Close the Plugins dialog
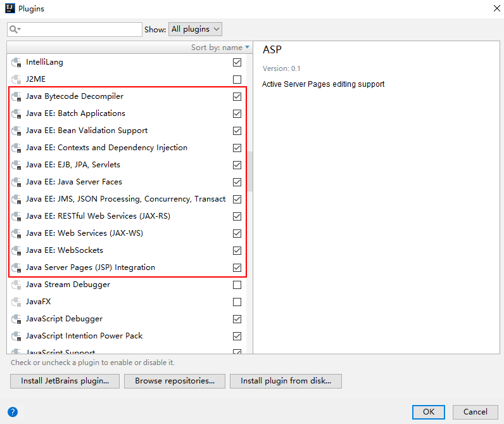The image size is (504, 424). [496, 8]
